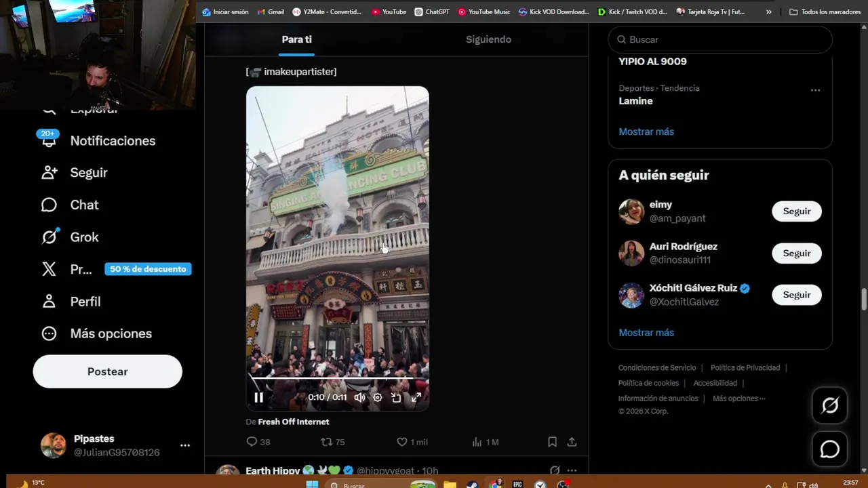Open Windows Start menu
Screen dimensions: 868x488
(x=312, y=485)
